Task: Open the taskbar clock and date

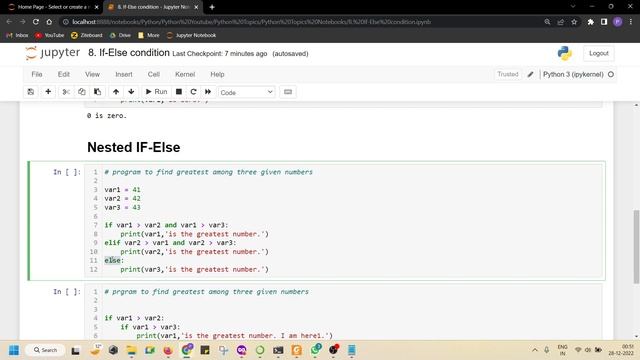Action: pos(620,350)
